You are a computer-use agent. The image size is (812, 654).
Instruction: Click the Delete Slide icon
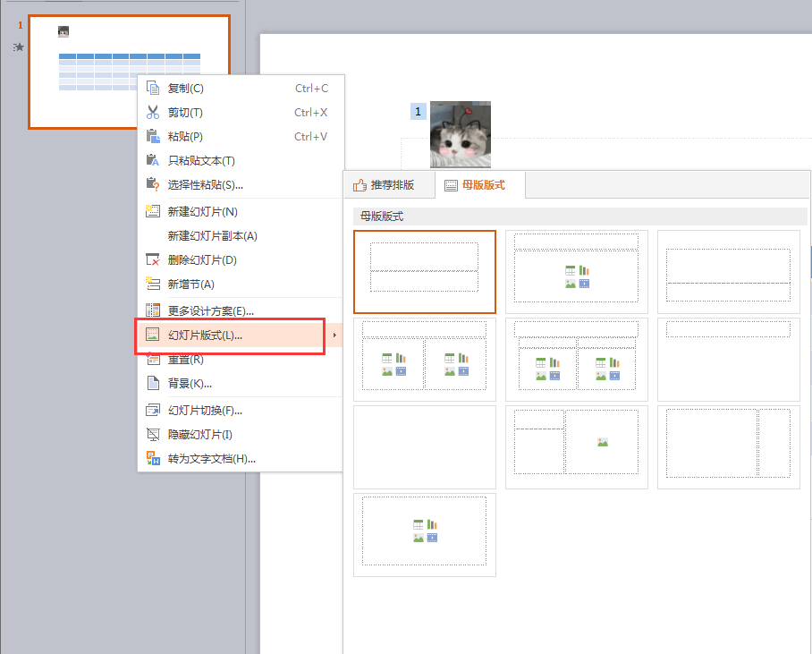coord(153,259)
